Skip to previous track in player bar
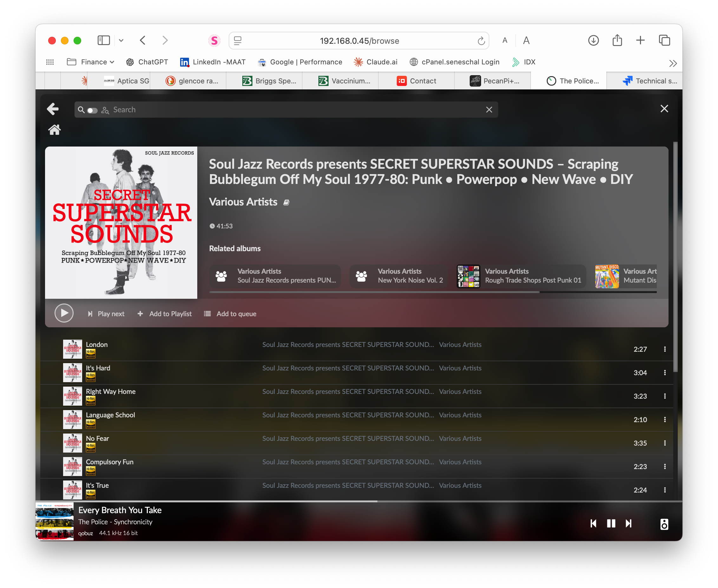The height and width of the screenshot is (588, 718). [x=593, y=523]
